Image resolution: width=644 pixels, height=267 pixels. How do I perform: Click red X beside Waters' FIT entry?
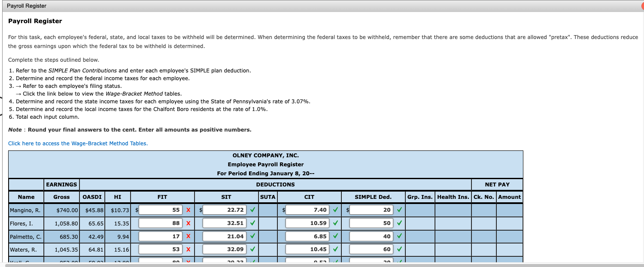coord(189,249)
